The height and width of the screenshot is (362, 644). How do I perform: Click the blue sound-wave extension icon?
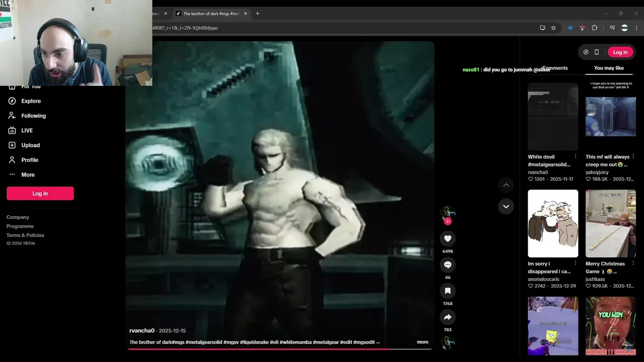[570, 28]
